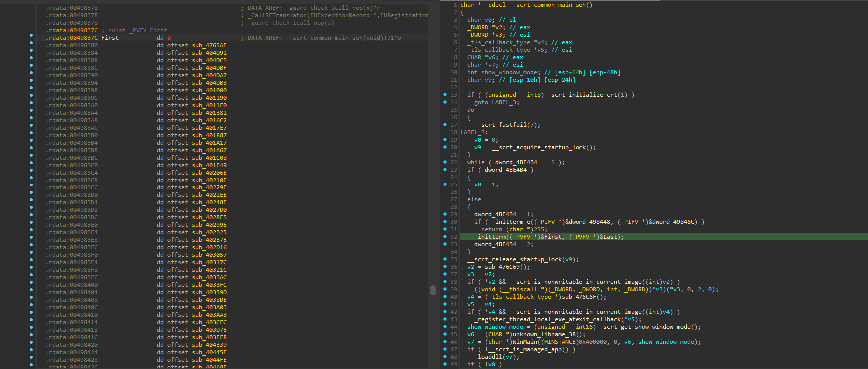Click breakpoint dot on pseudocode line 48

445,357
